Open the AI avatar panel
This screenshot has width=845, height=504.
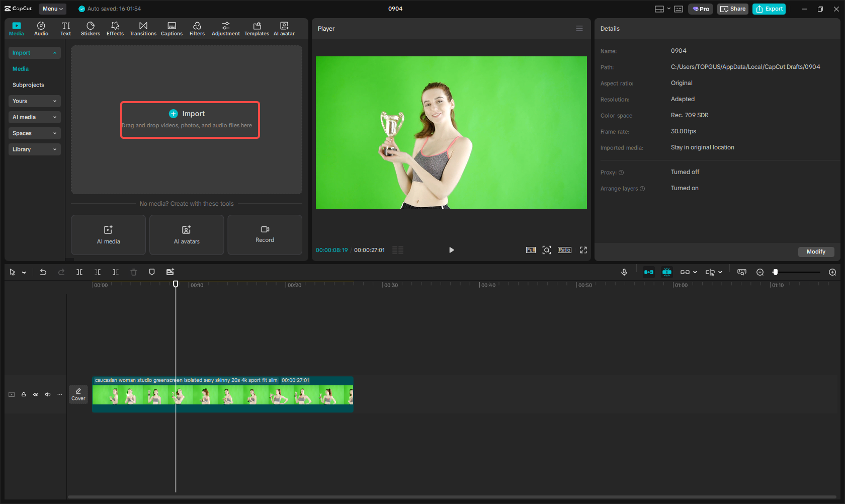[x=284, y=28]
